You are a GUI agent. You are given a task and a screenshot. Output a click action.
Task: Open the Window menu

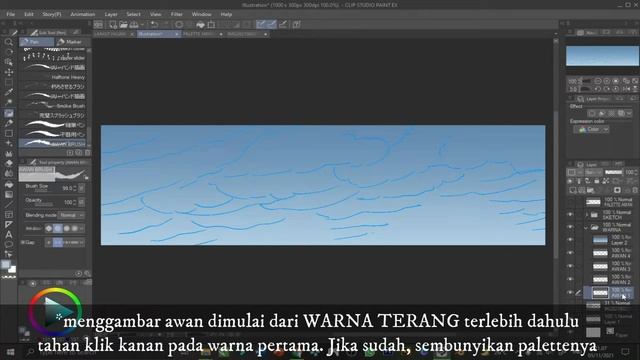[x=202, y=14]
